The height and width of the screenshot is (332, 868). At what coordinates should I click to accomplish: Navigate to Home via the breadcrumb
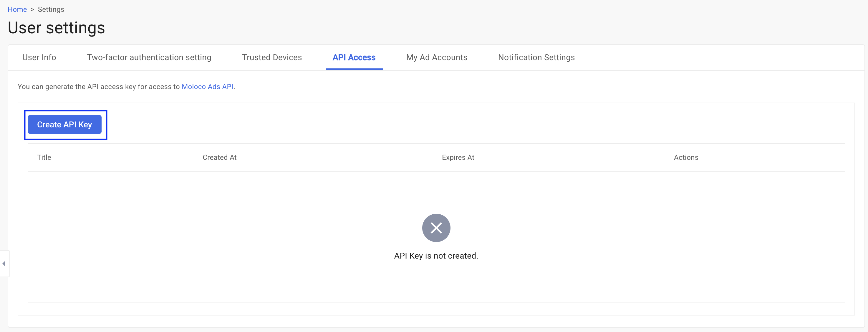[17, 9]
